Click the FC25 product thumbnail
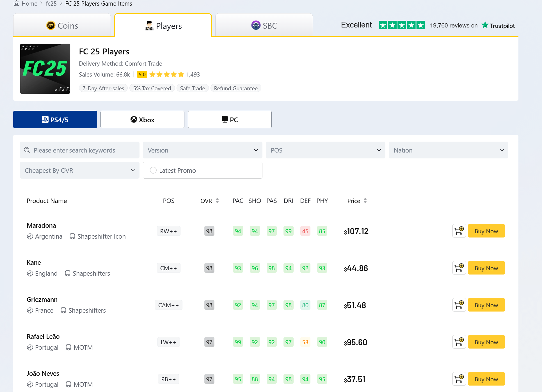 (x=45, y=69)
